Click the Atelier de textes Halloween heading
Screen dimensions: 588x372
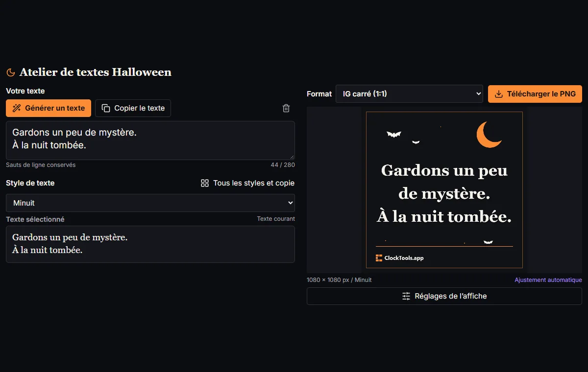pos(96,72)
